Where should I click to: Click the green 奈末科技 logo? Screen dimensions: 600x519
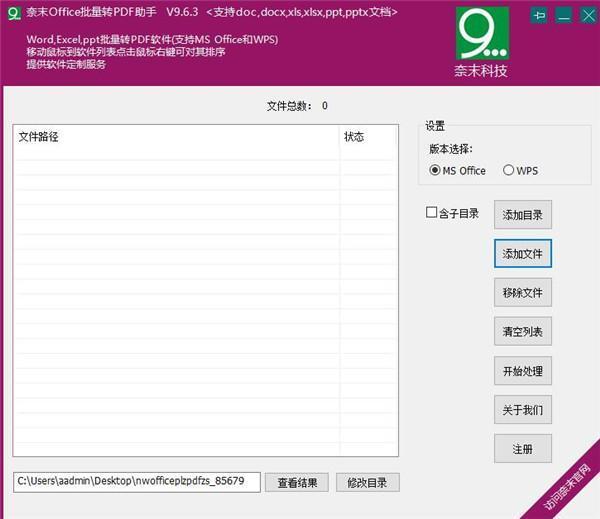pos(482,33)
